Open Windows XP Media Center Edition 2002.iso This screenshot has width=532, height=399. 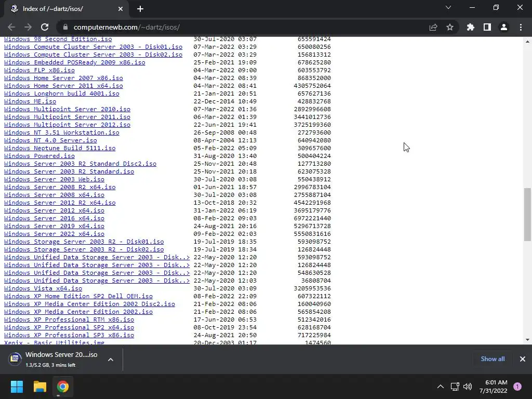(x=78, y=312)
